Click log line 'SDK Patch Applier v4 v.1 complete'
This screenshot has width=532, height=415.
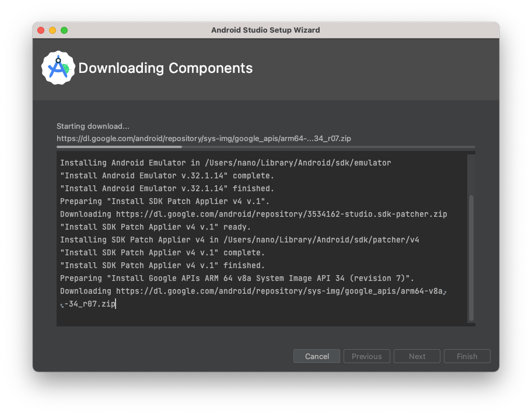click(162, 253)
